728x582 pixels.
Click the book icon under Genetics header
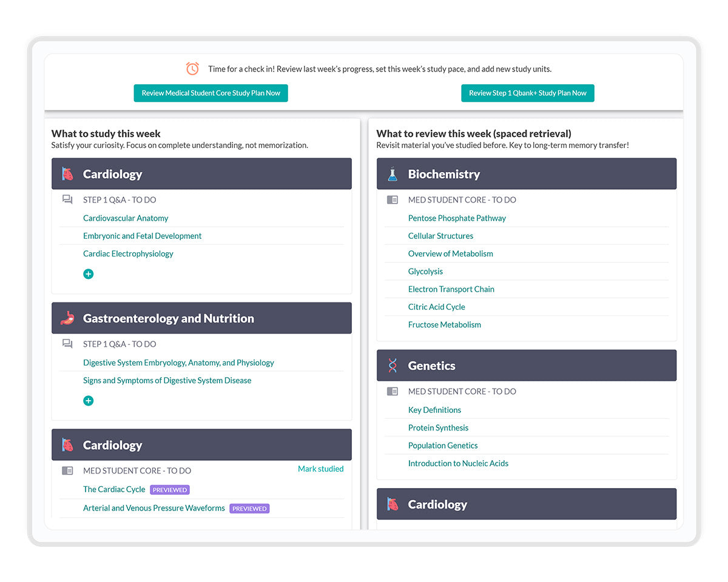click(x=393, y=391)
